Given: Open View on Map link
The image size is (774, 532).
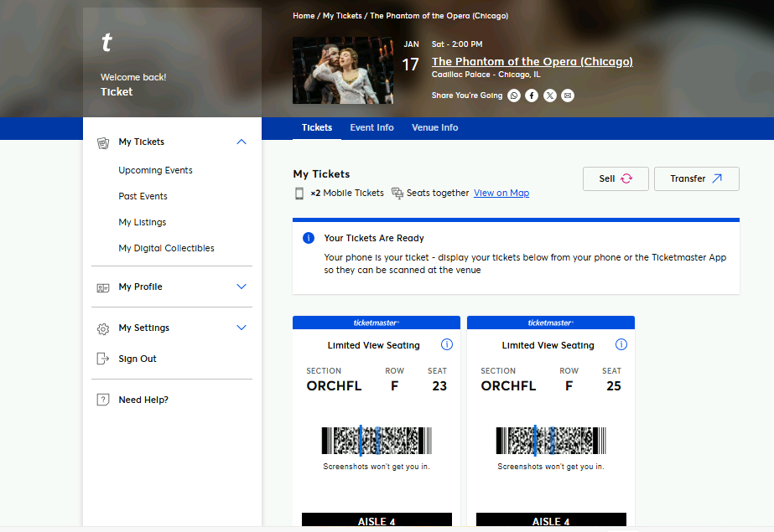Looking at the screenshot, I should pos(501,193).
